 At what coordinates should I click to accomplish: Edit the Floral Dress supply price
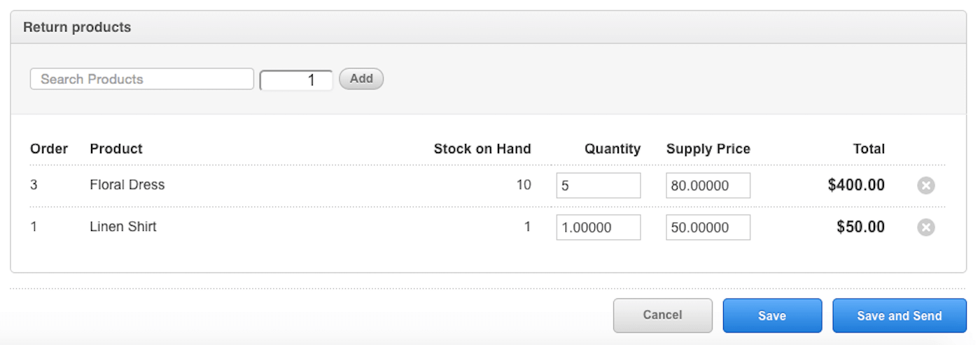point(708,185)
